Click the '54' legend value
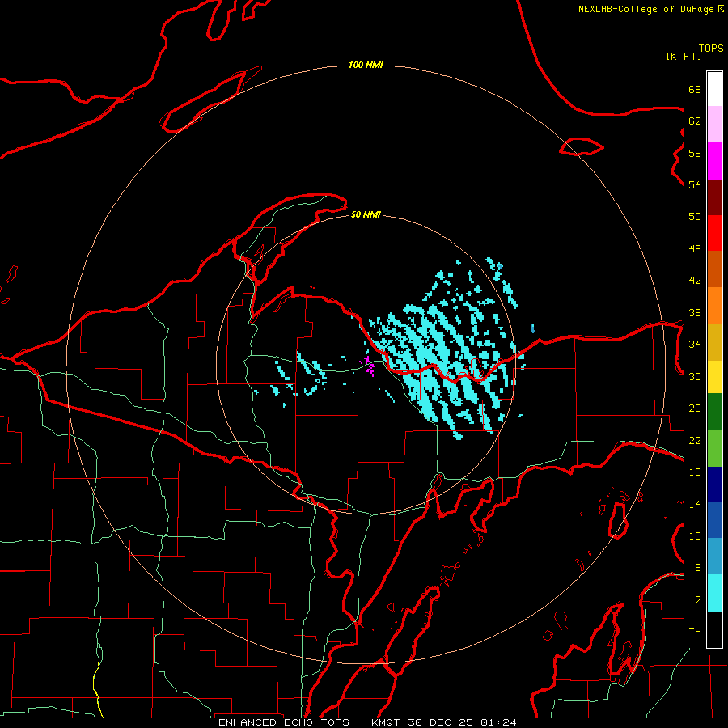Screen dimensions: 728x728 click(695, 184)
